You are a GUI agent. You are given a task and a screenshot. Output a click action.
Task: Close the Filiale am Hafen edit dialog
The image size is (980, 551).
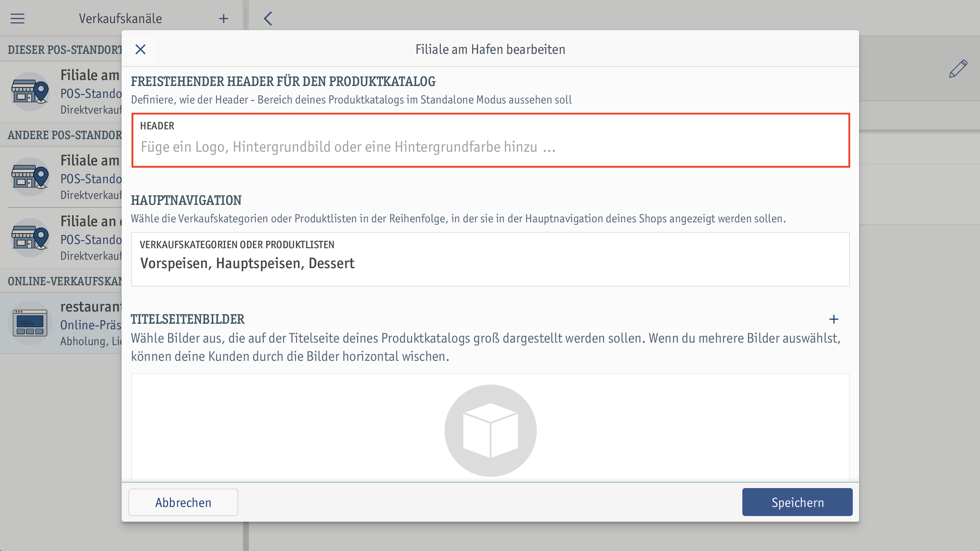click(140, 49)
